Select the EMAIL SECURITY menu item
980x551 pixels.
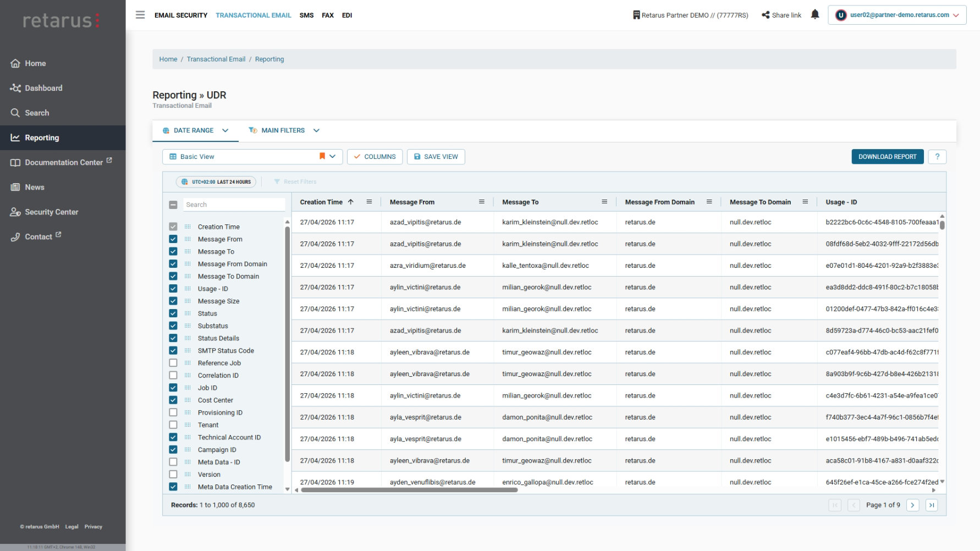[181, 15]
